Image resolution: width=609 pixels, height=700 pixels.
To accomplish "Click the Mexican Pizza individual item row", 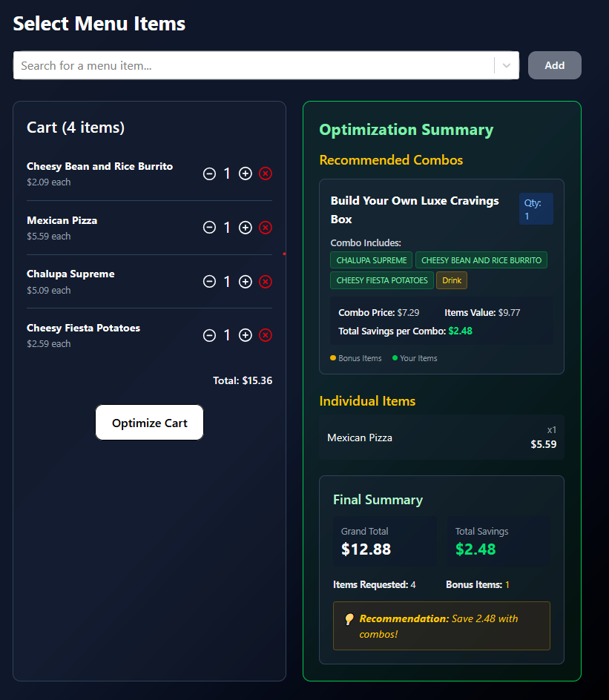I will 441,437.
